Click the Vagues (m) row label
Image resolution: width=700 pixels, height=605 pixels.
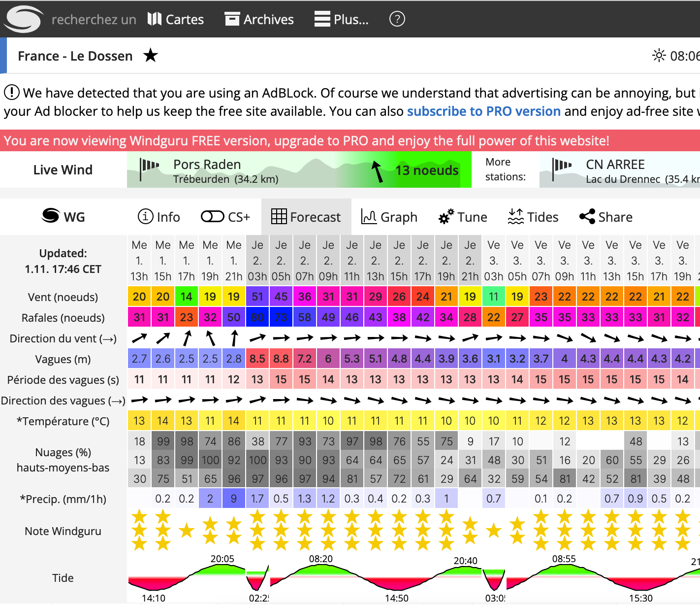[x=63, y=359]
